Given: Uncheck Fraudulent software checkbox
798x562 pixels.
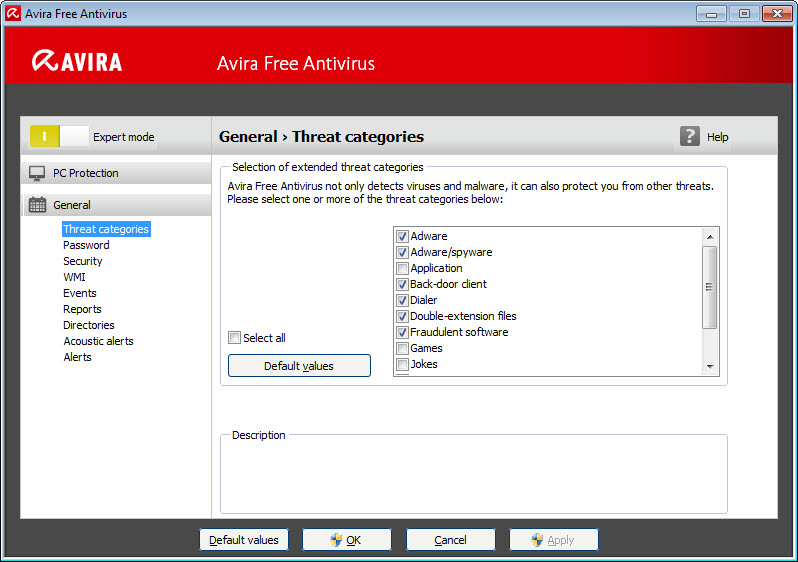Looking at the screenshot, I should point(402,332).
